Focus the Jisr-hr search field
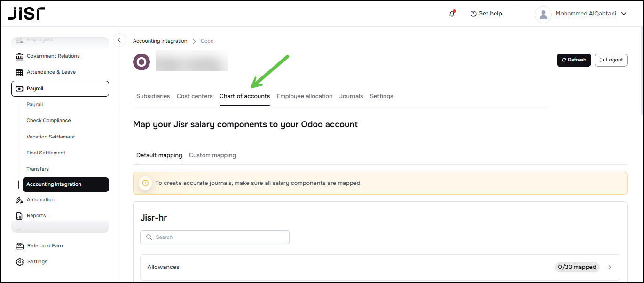 pos(215,237)
